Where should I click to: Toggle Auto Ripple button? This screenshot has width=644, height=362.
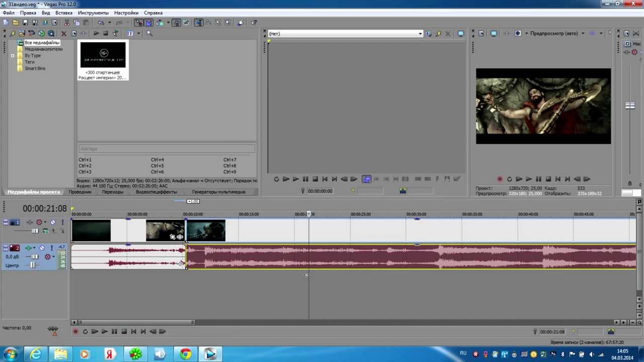tap(160, 23)
